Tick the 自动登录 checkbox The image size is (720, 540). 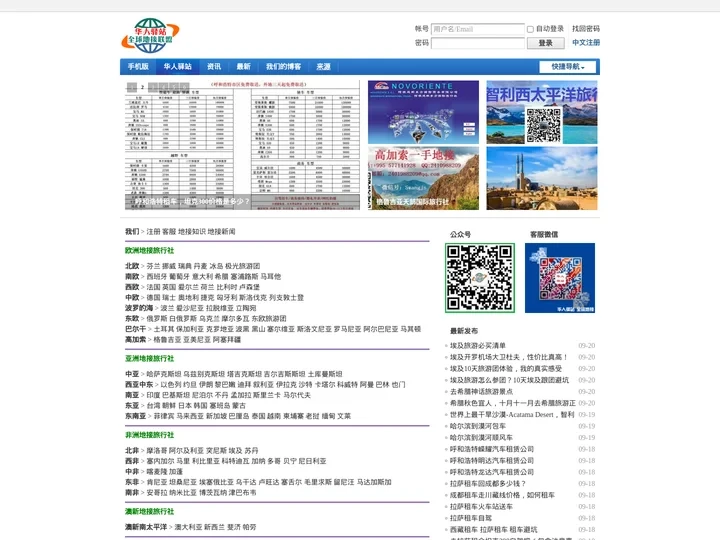coord(530,29)
